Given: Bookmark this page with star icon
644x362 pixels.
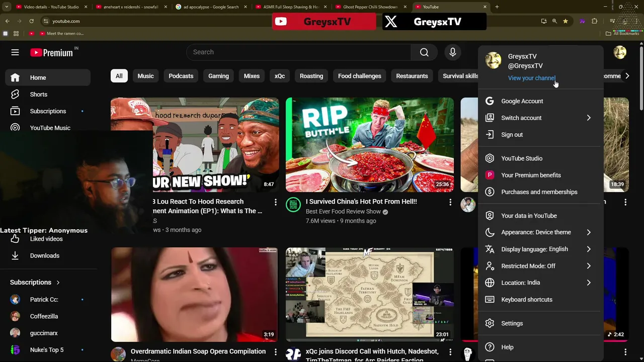Looking at the screenshot, I should (566, 21).
